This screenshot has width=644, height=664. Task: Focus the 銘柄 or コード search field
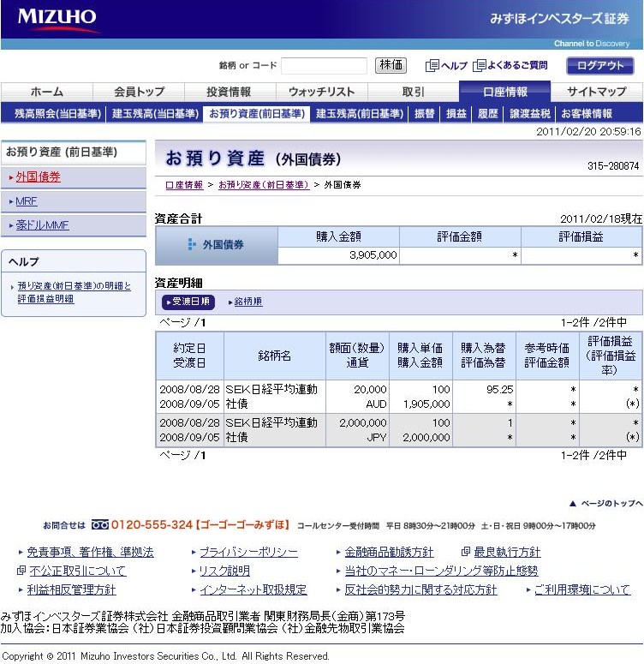click(x=324, y=66)
